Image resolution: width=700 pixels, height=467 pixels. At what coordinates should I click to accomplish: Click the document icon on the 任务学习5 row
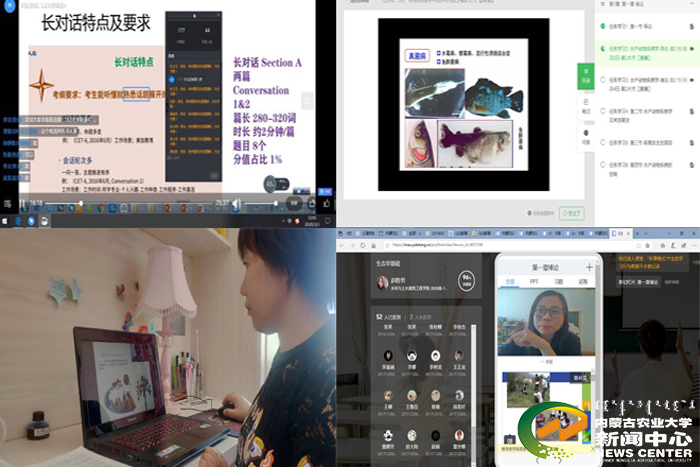(692, 142)
